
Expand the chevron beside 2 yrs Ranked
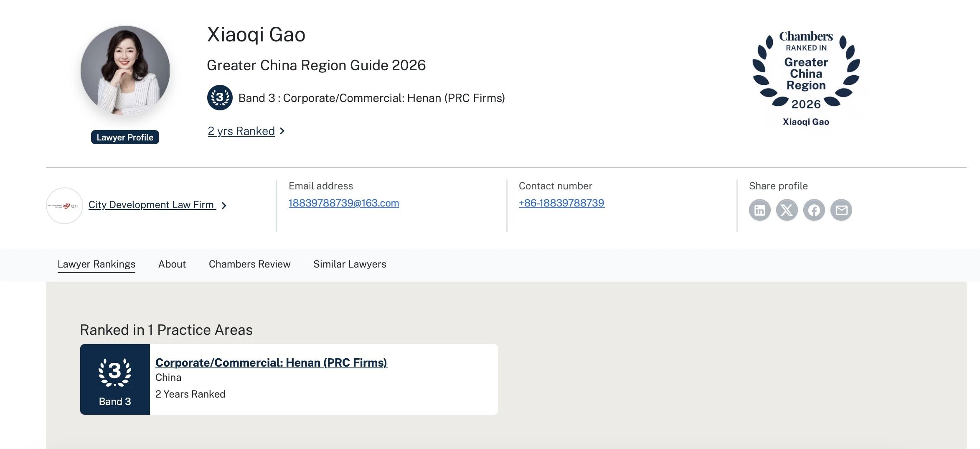tap(282, 131)
